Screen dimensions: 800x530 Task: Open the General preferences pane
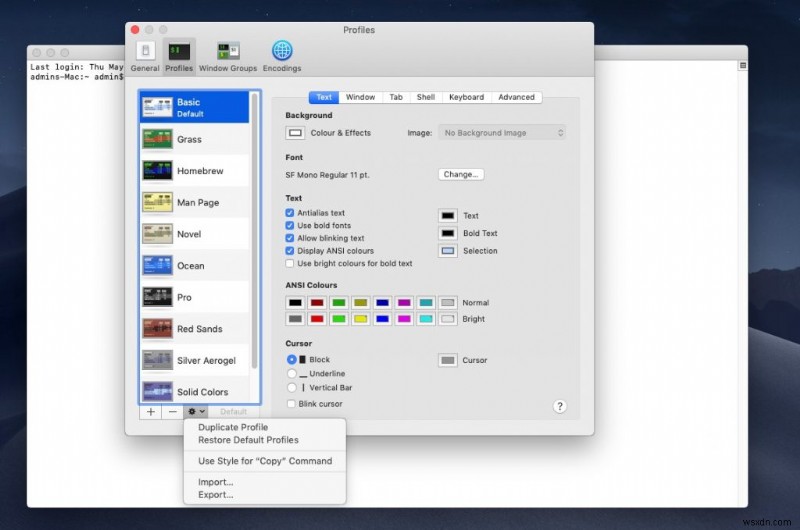click(x=145, y=56)
